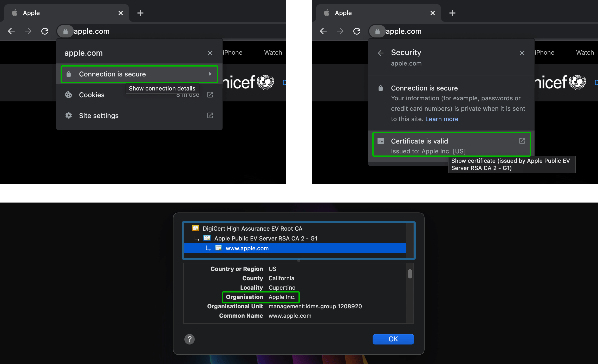This screenshot has width=598, height=364.
Task: Click Organisational Unit management:idms.group value
Action: [x=315, y=306]
